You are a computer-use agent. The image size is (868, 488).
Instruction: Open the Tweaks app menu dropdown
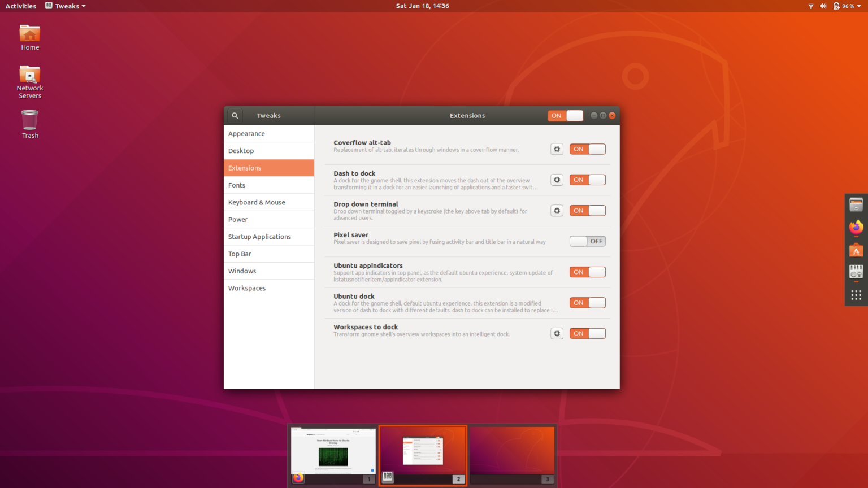click(x=66, y=6)
